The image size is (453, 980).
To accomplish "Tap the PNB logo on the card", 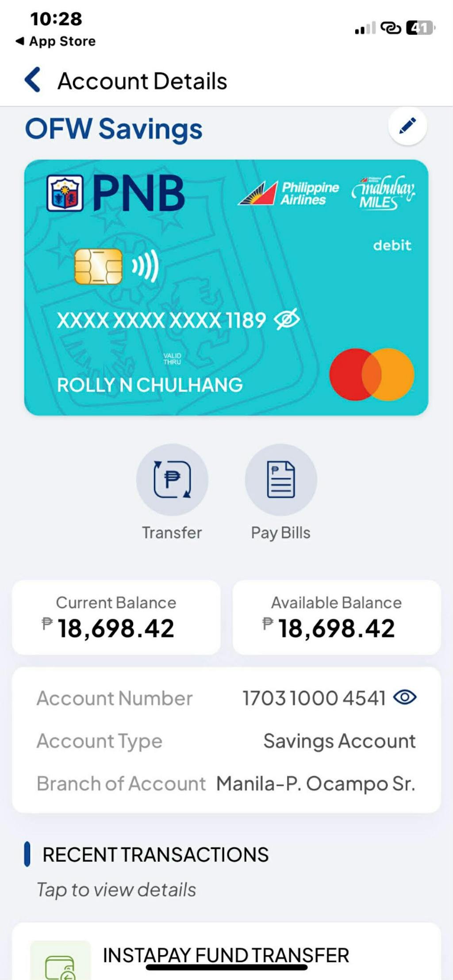I will pos(116,193).
